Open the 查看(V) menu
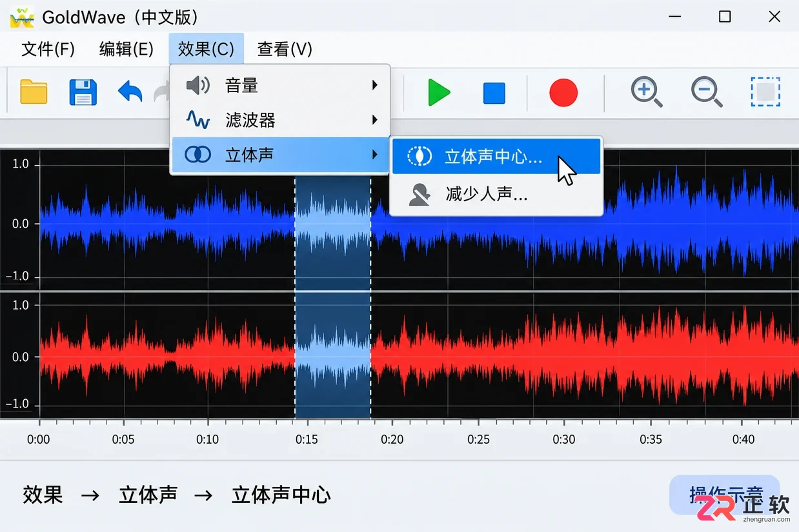The image size is (799, 532). coord(285,49)
